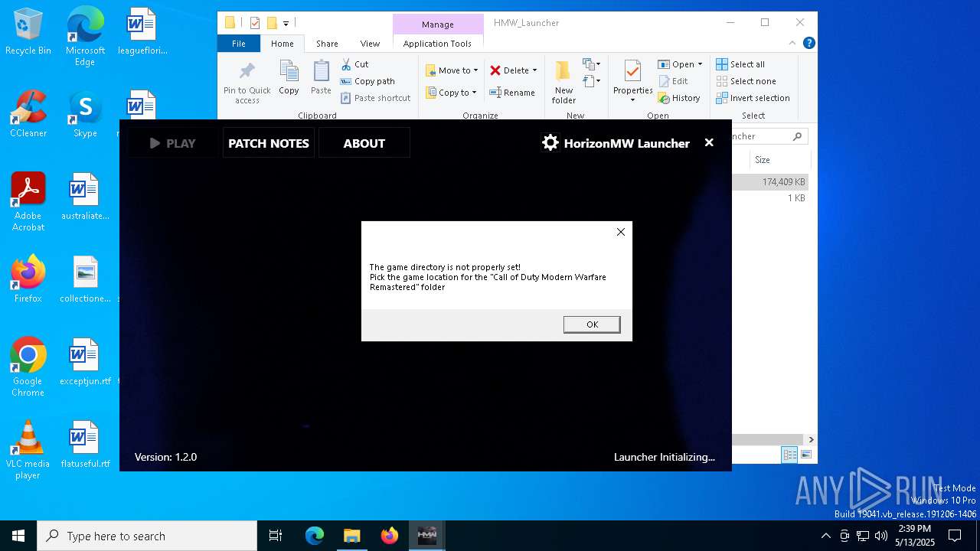
Task: Click OK in the game directory dialog
Action: pos(592,324)
